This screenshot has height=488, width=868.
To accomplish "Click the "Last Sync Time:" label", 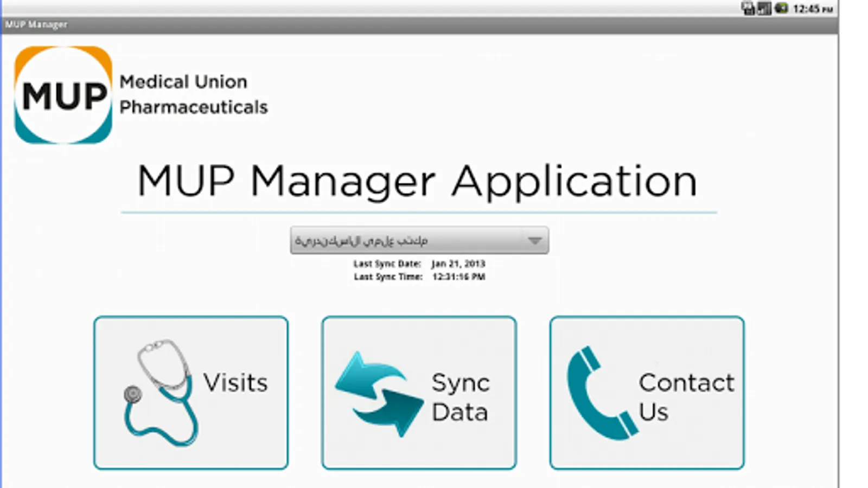I will 388,277.
